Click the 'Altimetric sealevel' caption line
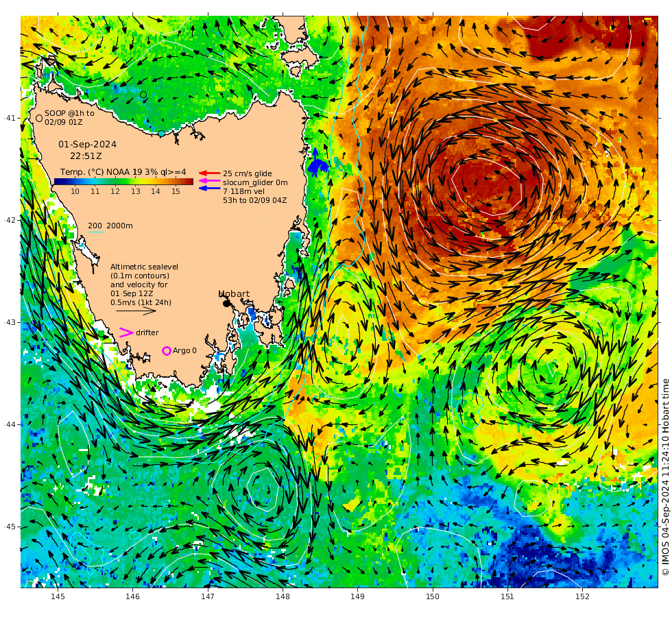 145,267
